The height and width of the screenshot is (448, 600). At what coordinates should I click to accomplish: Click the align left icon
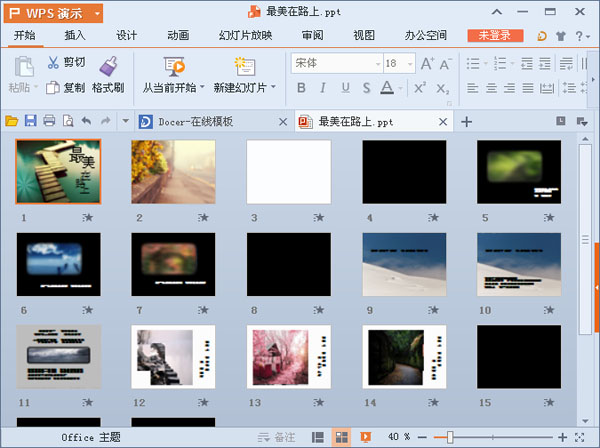pyautogui.click(x=473, y=88)
